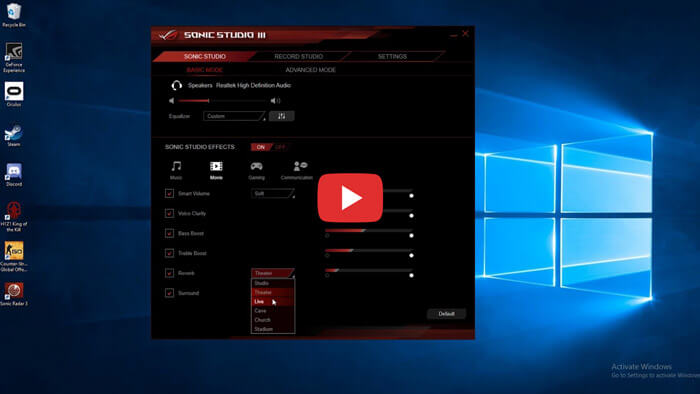Switch to the Record Studio tab

pyautogui.click(x=299, y=56)
